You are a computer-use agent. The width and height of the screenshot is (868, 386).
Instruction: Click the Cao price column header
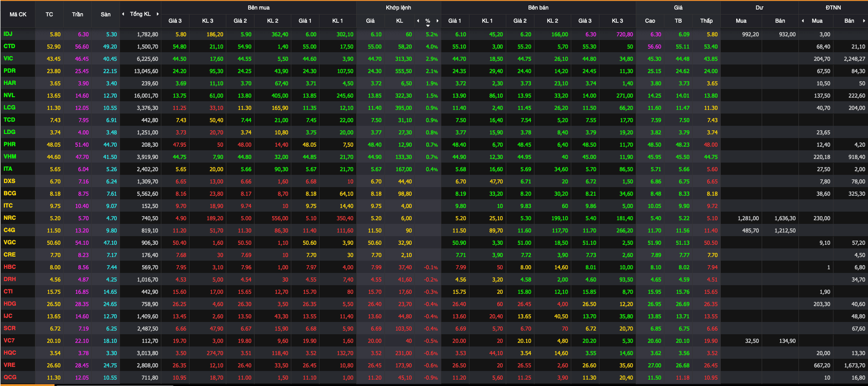click(x=650, y=21)
